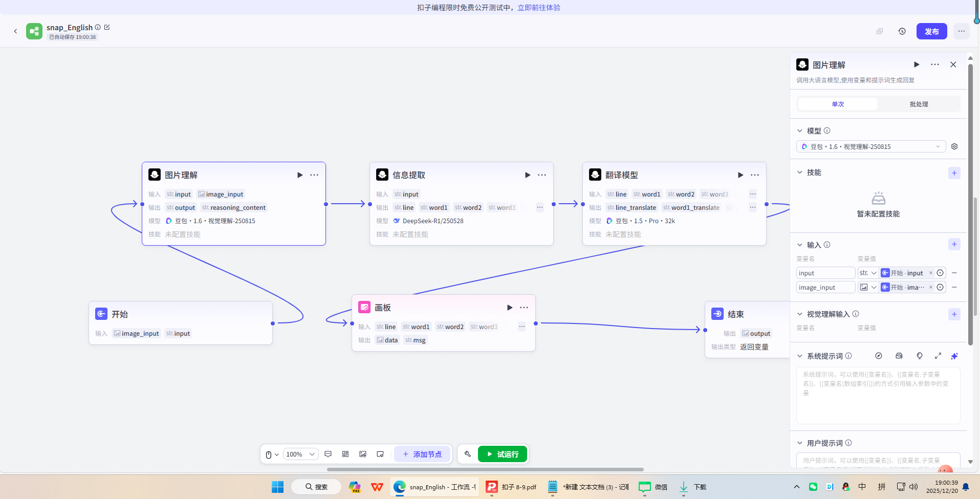Click the horizontal canvas scrollbar
The image size is (980, 499).
coord(485,469)
